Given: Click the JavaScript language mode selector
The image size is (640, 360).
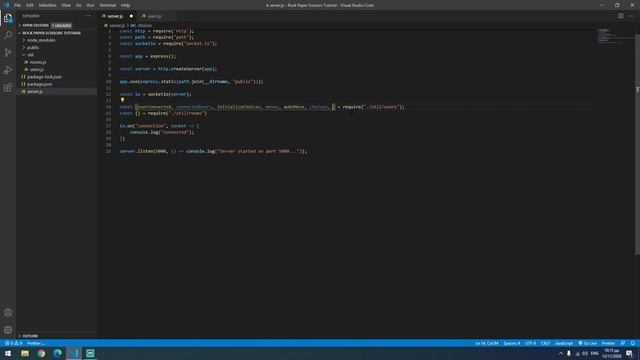Looking at the screenshot, I should pos(564,343).
